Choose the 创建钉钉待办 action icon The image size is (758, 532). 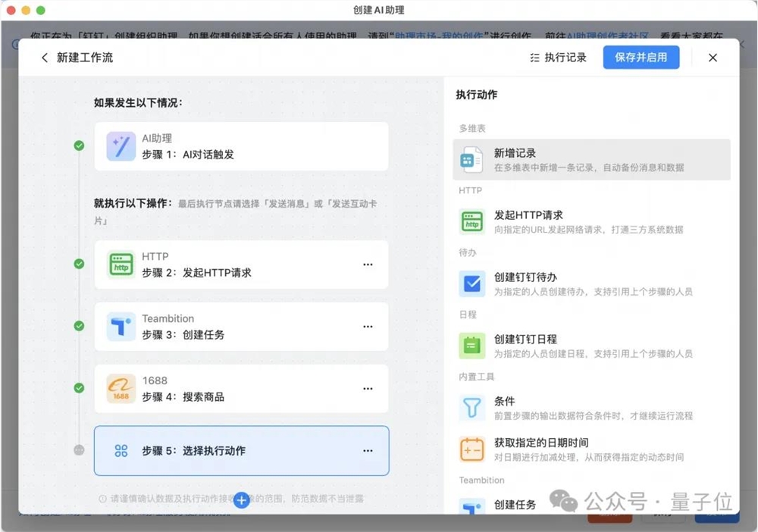[x=471, y=283]
